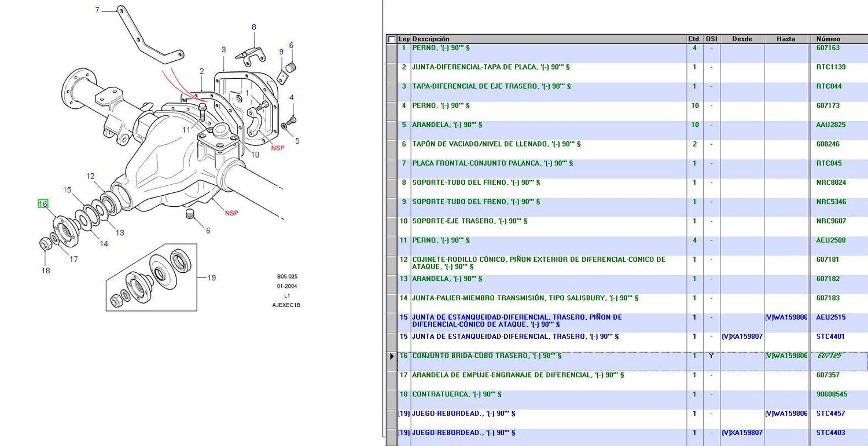Viewport: 868px width, 446px height.
Task: Select callout number 10 on the diagram
Action: (255, 155)
